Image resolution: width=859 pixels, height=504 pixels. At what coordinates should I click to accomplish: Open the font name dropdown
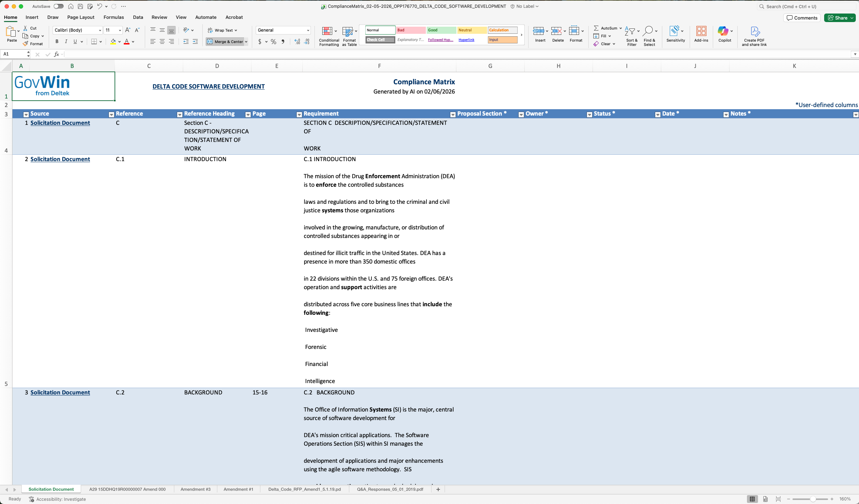[x=100, y=30]
